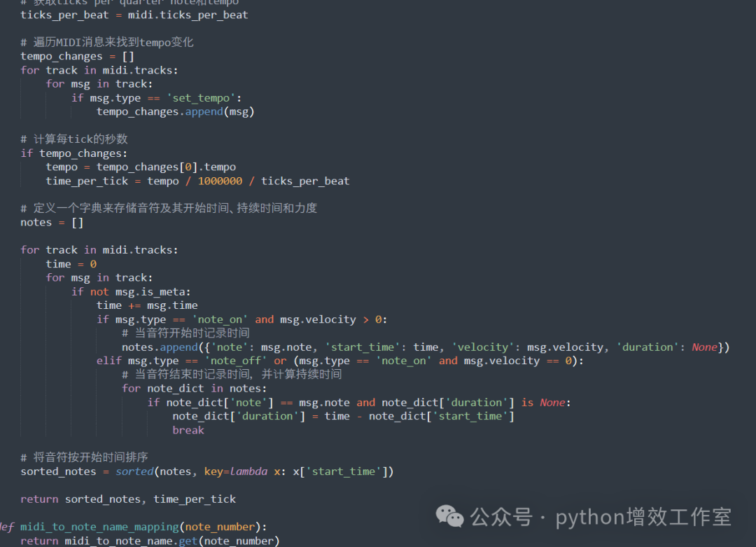Click 'key=lambda' in the sorted call

click(x=236, y=472)
